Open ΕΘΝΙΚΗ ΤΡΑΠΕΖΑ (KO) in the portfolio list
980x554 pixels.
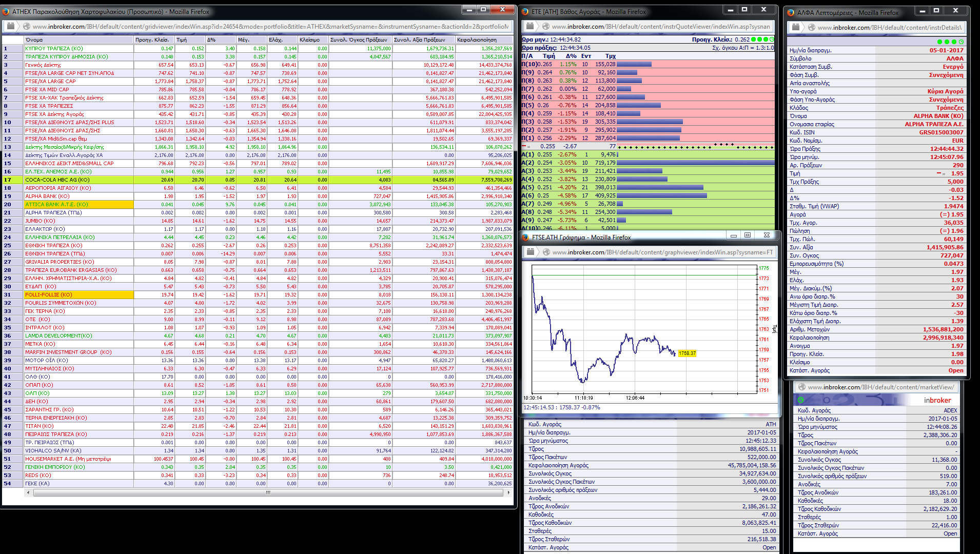click(258, 246)
